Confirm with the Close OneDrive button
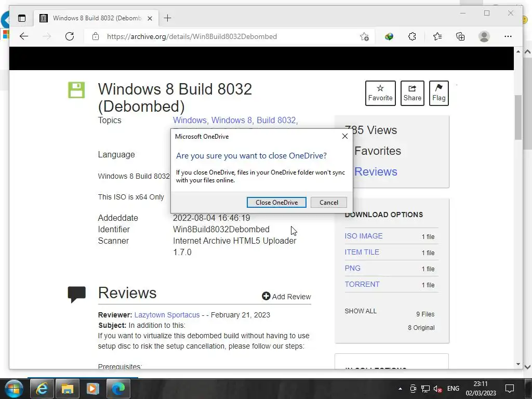This screenshot has height=399, width=532. 276,202
